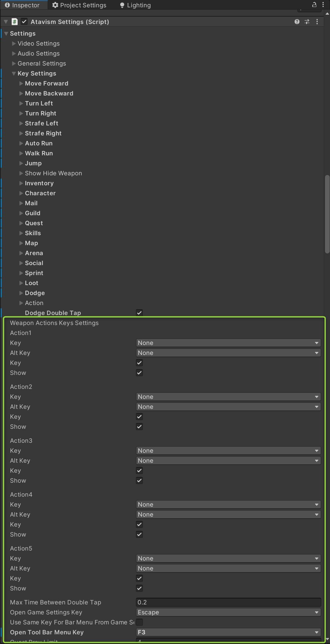Expand the Video Settings foldout
The image size is (330, 644).
coord(14,44)
